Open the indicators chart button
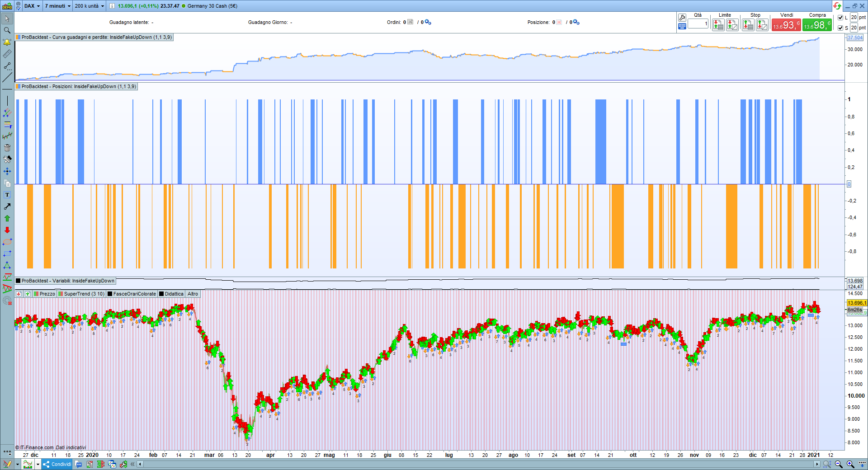This screenshot has height=470, width=868. [x=28, y=464]
